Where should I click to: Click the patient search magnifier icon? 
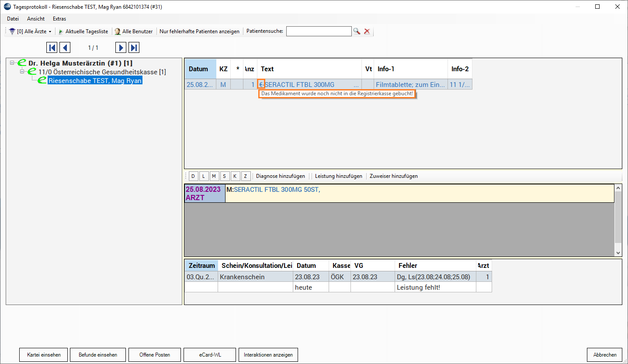[x=357, y=31]
